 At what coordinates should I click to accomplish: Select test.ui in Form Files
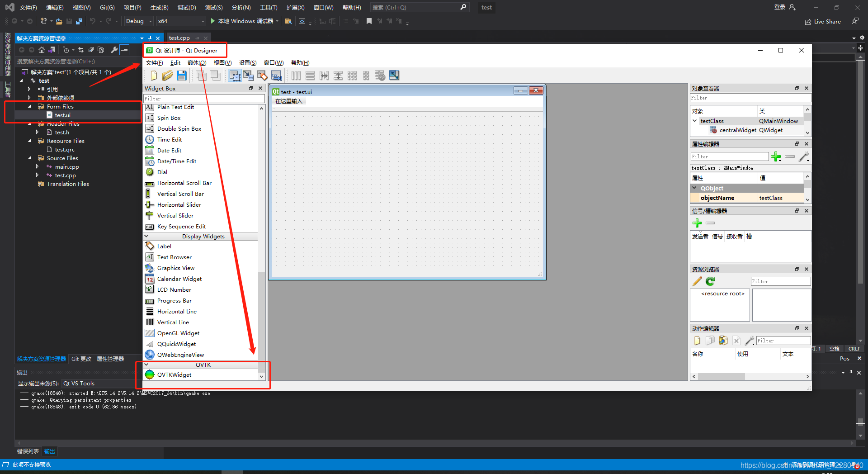(x=63, y=115)
